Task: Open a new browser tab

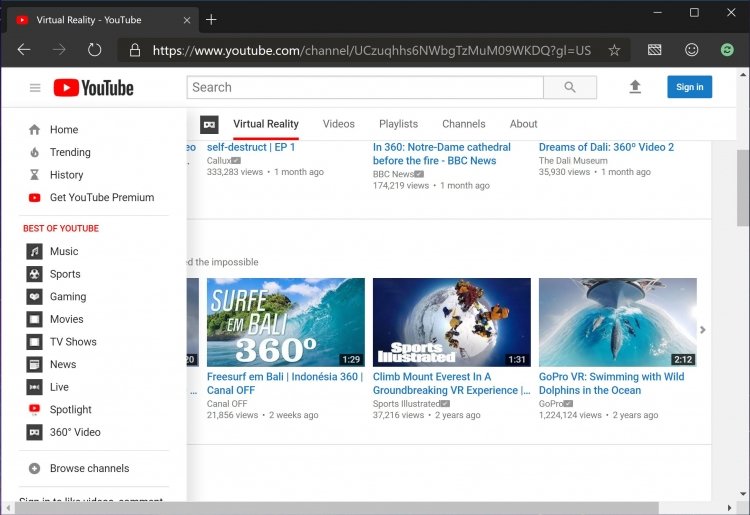Action: tap(211, 20)
